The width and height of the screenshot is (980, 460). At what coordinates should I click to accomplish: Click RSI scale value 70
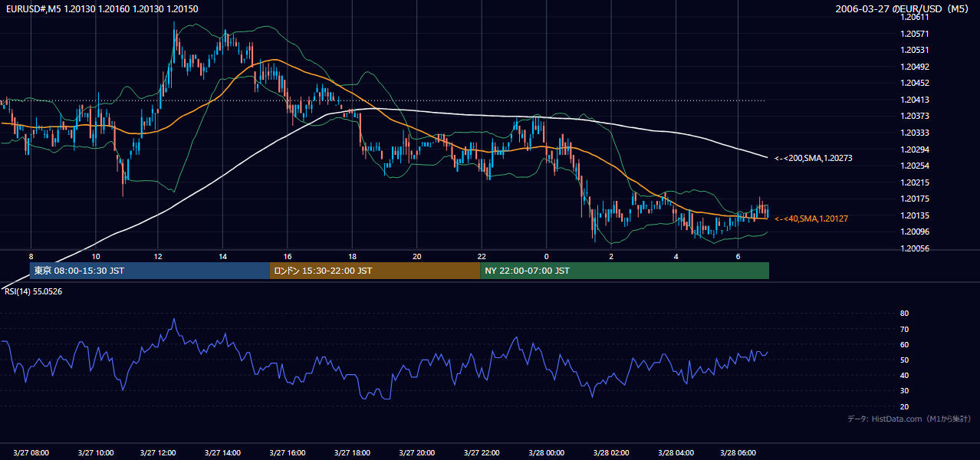(x=905, y=329)
